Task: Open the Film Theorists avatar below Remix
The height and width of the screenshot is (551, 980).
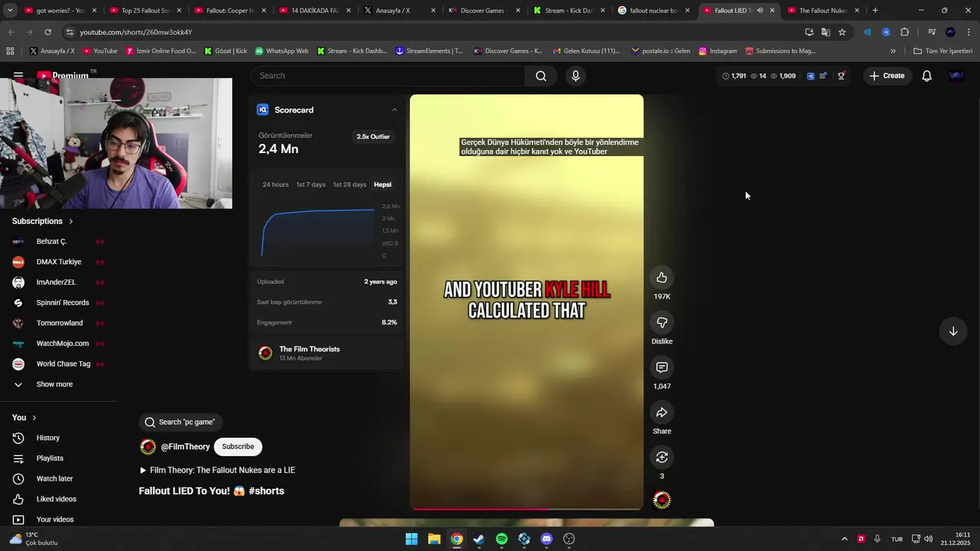Action: coord(661,500)
